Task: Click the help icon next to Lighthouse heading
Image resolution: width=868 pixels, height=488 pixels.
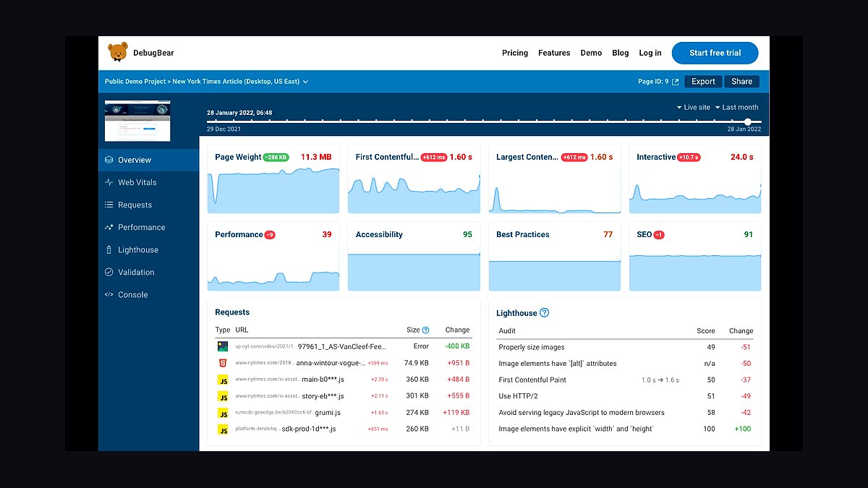Action: (545, 313)
